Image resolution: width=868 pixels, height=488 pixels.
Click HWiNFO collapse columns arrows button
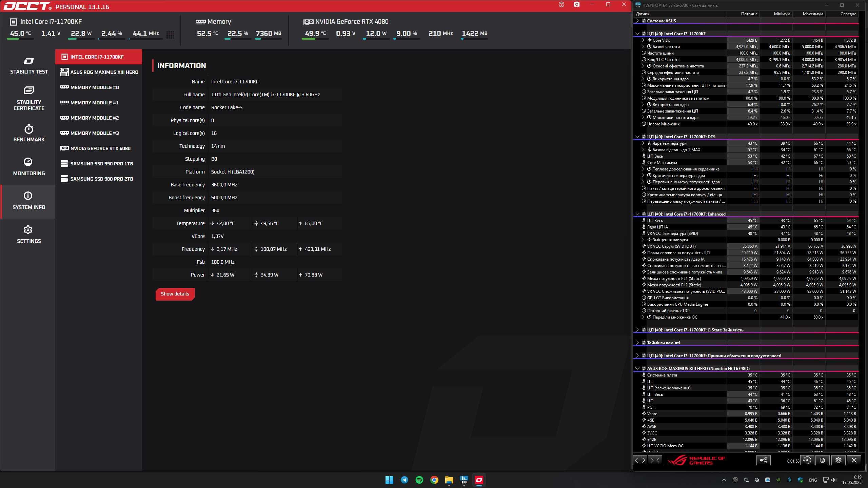pyautogui.click(x=655, y=460)
